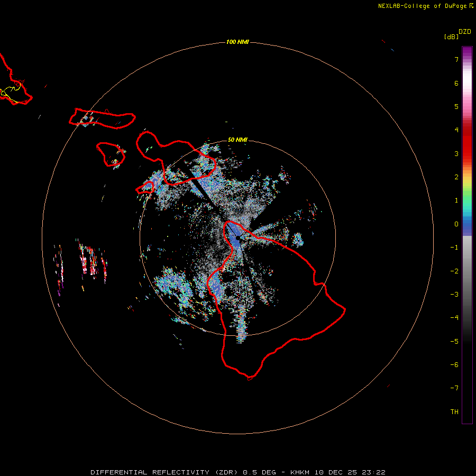Screen dimensions: 476x476
Task: Click the DZD label above the color scale
Action: click(x=465, y=32)
